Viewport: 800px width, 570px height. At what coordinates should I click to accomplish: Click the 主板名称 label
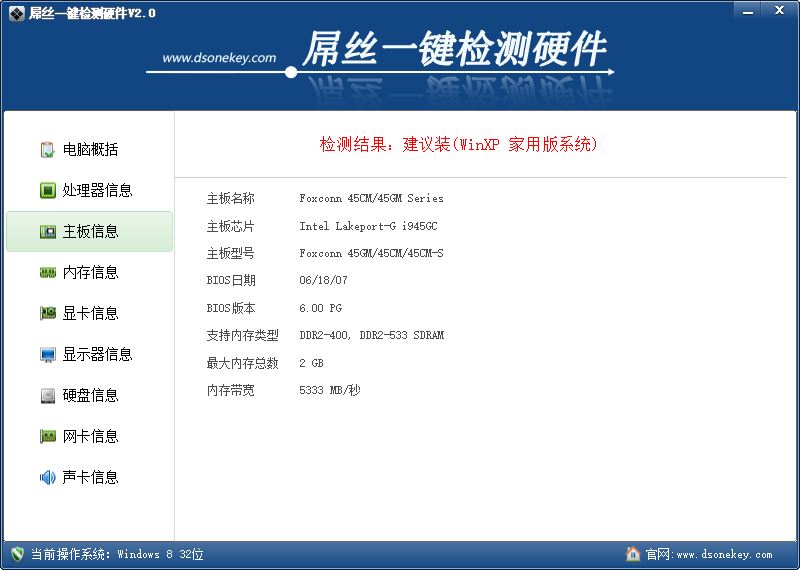(x=230, y=199)
